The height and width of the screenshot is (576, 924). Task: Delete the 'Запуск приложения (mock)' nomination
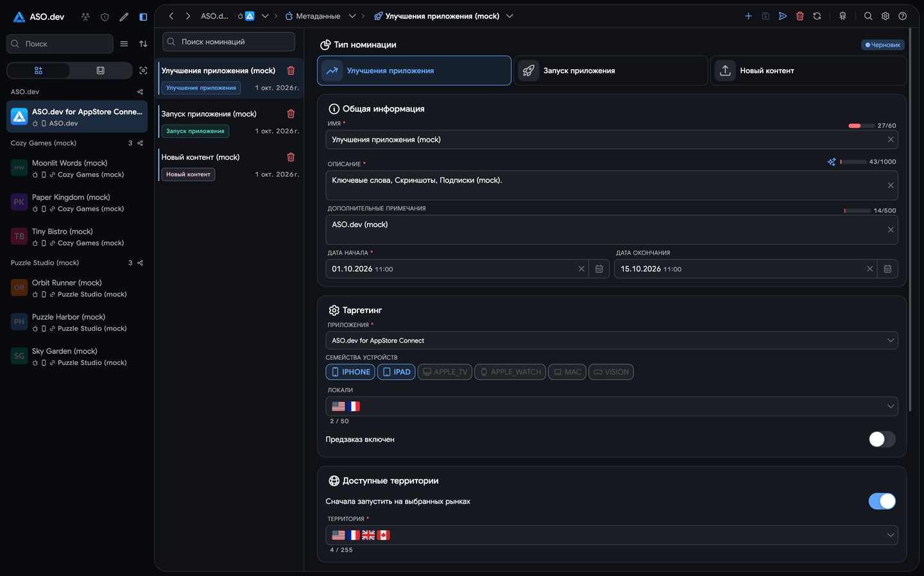tap(291, 114)
